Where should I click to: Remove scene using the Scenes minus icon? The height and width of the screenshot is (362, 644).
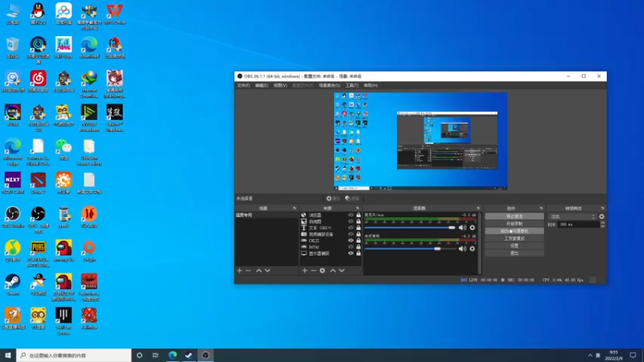pyautogui.click(x=248, y=270)
